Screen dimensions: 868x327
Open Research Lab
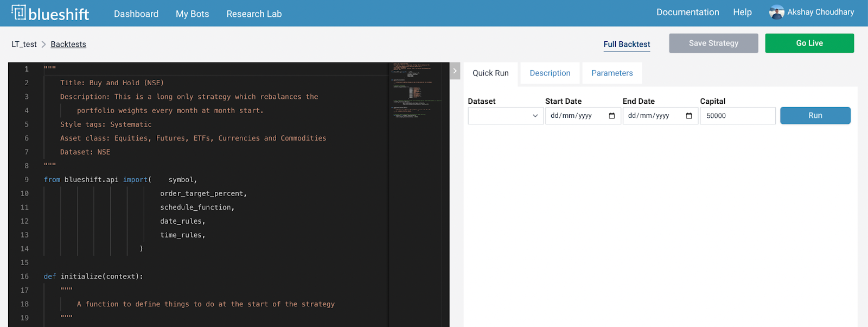point(254,14)
